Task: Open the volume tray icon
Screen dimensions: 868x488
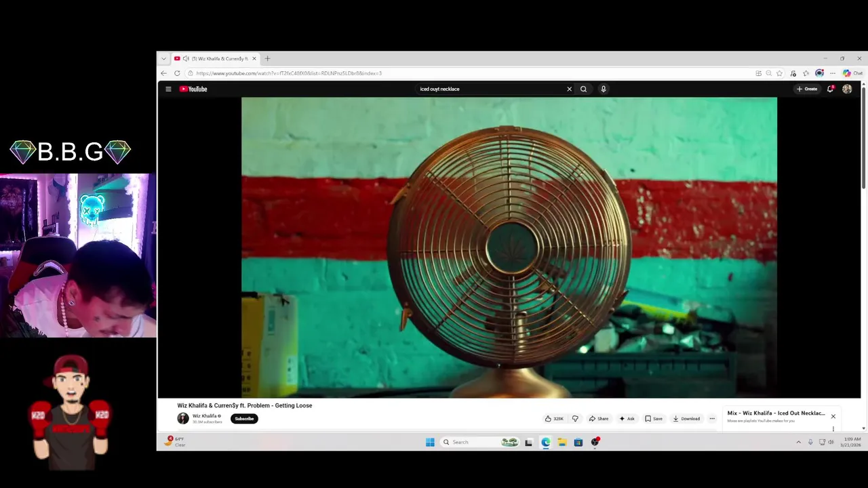Action: 831,442
